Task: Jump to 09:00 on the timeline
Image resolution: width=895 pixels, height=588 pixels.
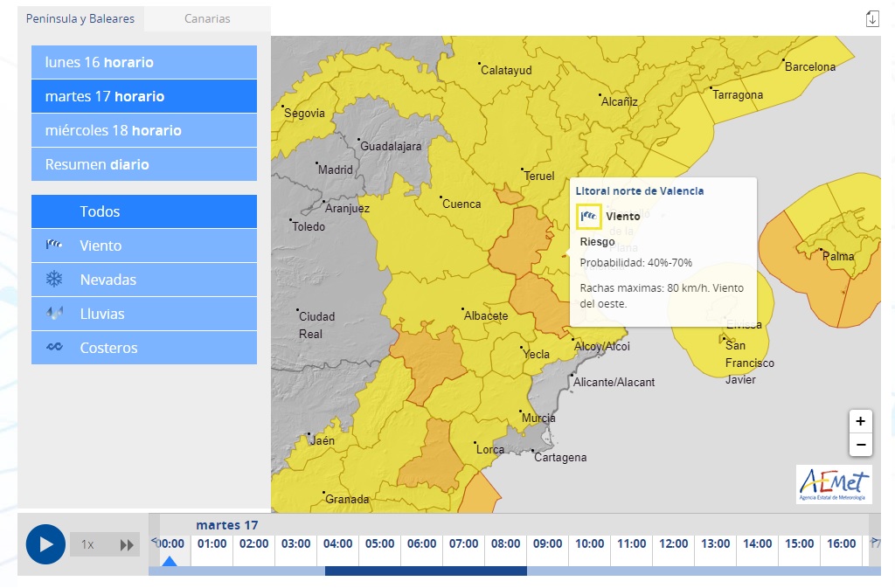Action: pyautogui.click(x=547, y=544)
